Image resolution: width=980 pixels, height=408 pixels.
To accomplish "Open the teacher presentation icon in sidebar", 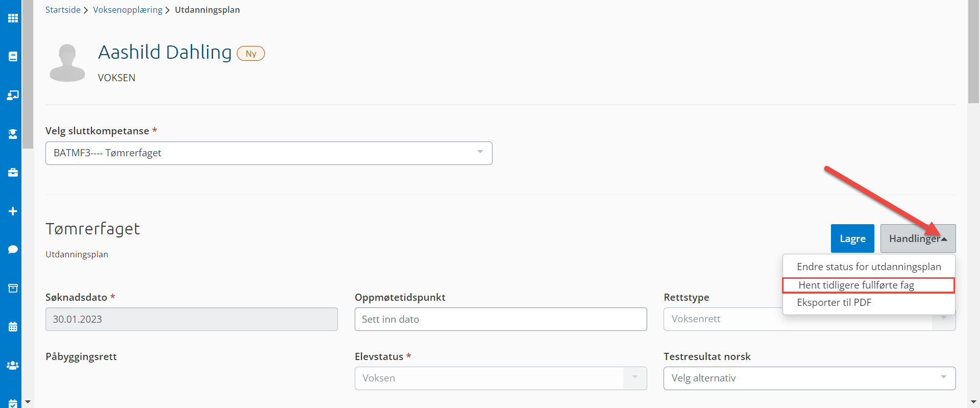I will point(13,95).
